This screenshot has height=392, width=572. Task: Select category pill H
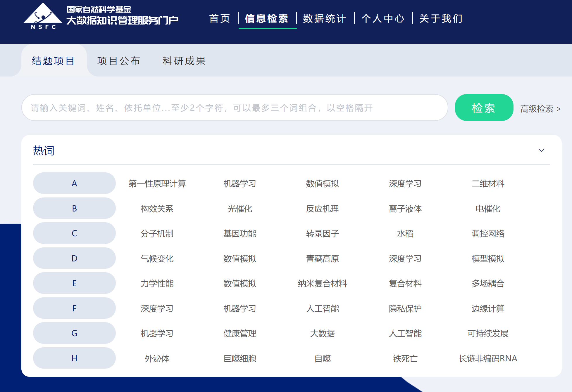(74, 358)
